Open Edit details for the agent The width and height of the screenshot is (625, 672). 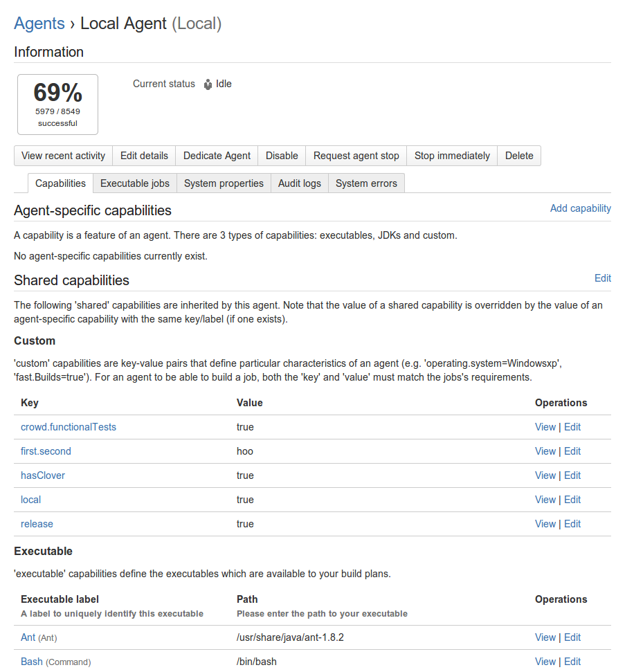coord(144,156)
